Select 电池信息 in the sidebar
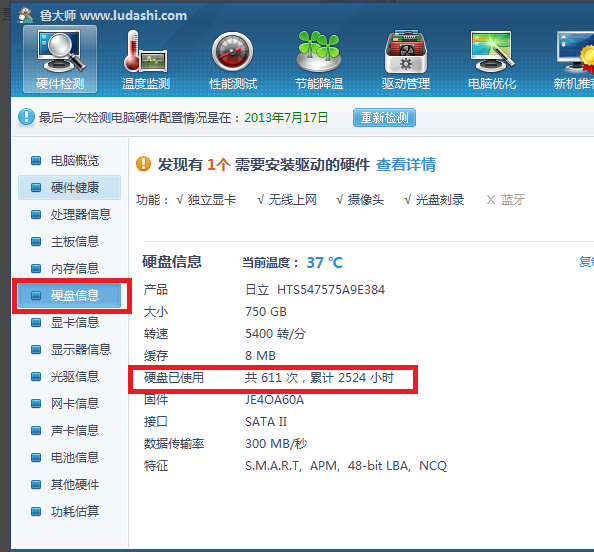 (x=69, y=457)
